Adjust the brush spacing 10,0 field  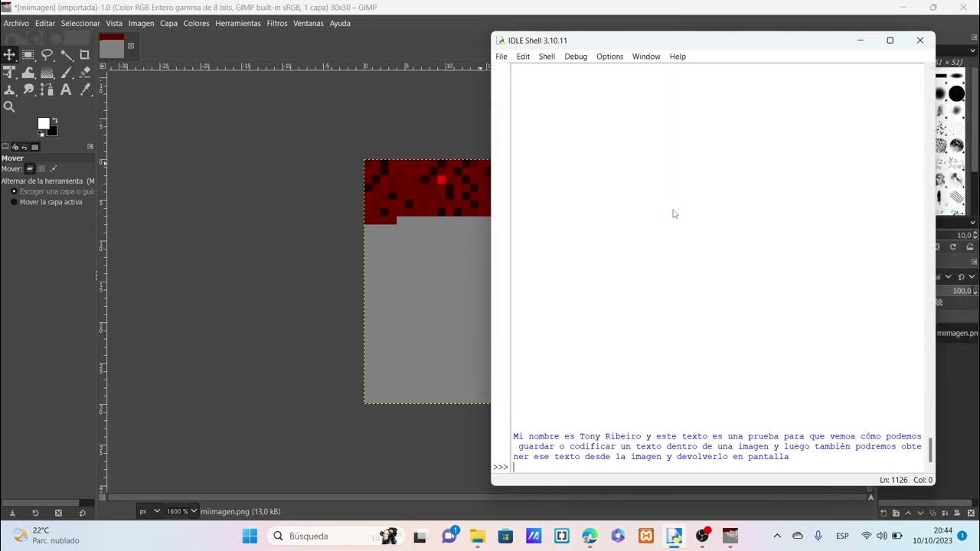click(958, 235)
